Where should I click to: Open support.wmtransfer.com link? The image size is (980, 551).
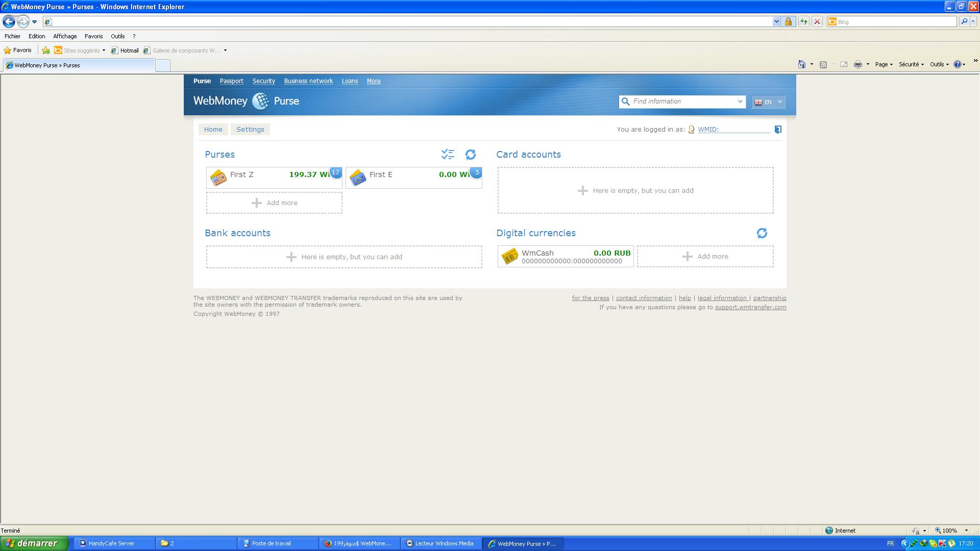pyautogui.click(x=750, y=307)
